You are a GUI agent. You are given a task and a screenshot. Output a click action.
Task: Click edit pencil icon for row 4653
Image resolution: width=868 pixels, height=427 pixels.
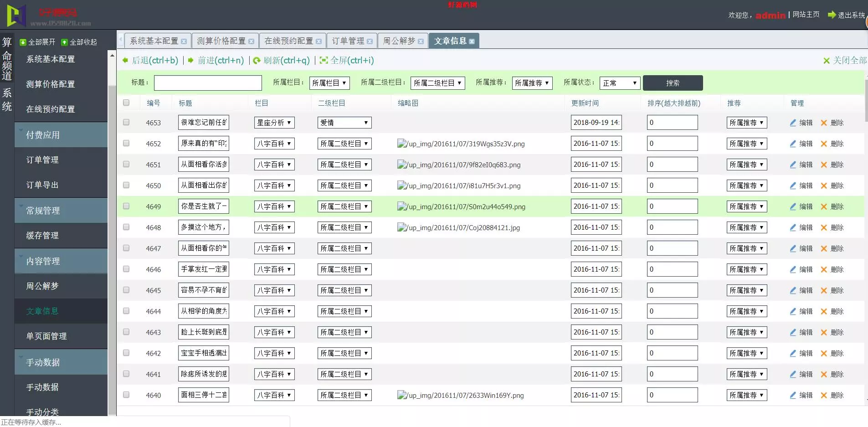[x=793, y=123]
